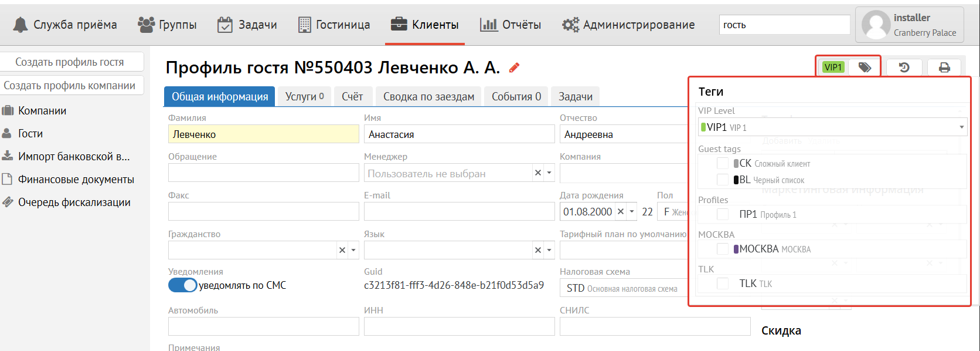
Task: Click Создать профиль компании button
Action: 70,86
